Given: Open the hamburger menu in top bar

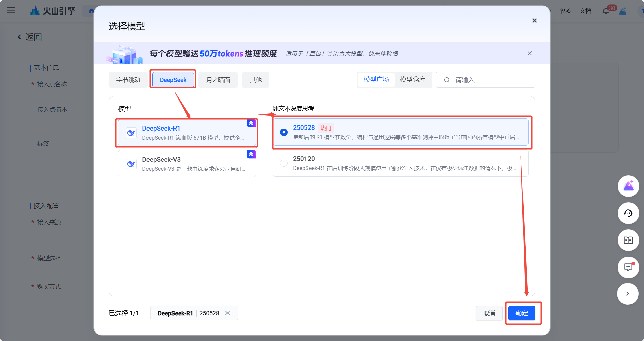Looking at the screenshot, I should point(11,10).
